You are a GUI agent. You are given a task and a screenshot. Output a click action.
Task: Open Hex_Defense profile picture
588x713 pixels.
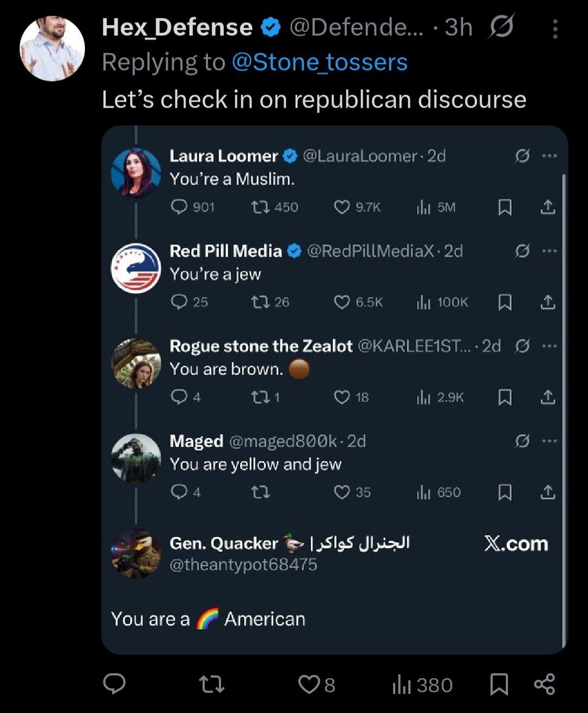[52, 48]
